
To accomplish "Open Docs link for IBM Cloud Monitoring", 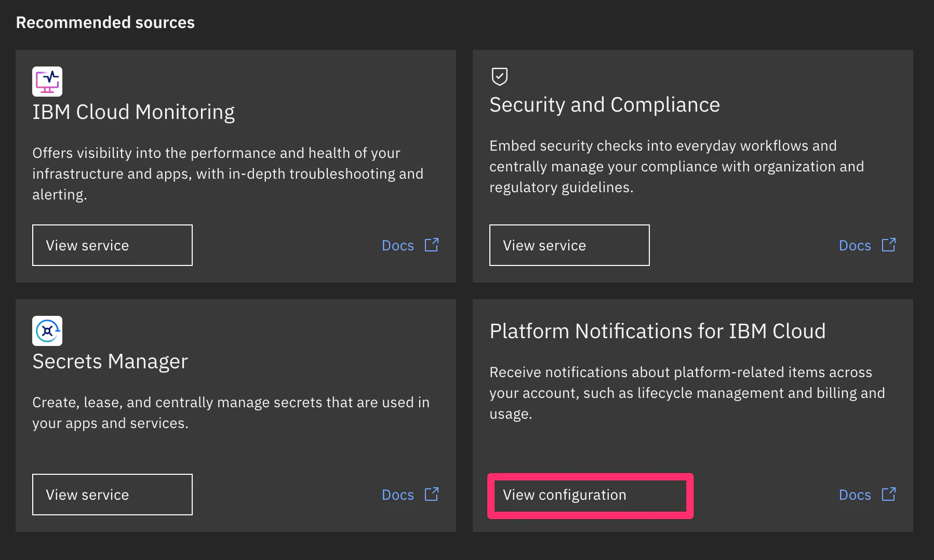I will (x=398, y=245).
